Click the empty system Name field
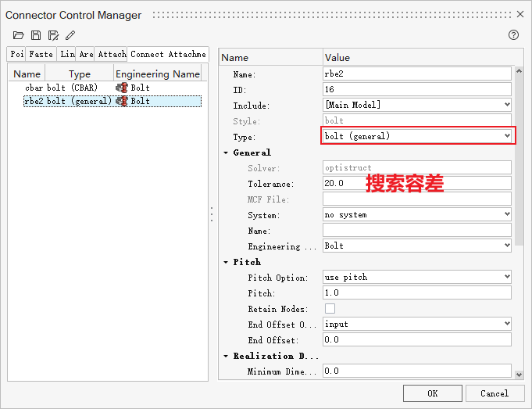The height and width of the screenshot is (409, 532). (x=417, y=231)
